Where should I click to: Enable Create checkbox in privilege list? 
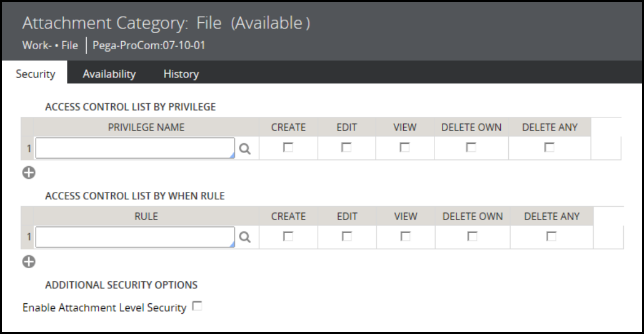click(x=288, y=148)
